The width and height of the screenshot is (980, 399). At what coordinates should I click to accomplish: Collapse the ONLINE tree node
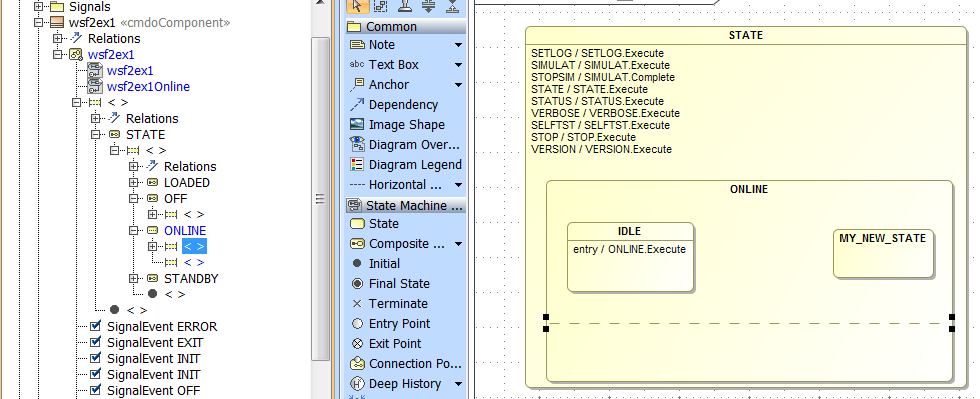click(x=133, y=230)
